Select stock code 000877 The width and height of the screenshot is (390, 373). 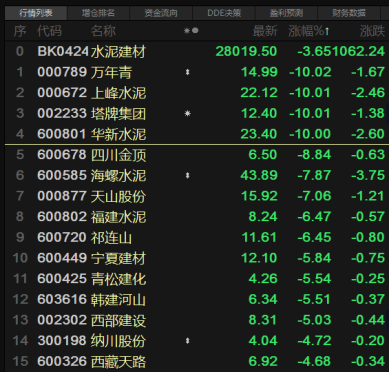pos(62,196)
